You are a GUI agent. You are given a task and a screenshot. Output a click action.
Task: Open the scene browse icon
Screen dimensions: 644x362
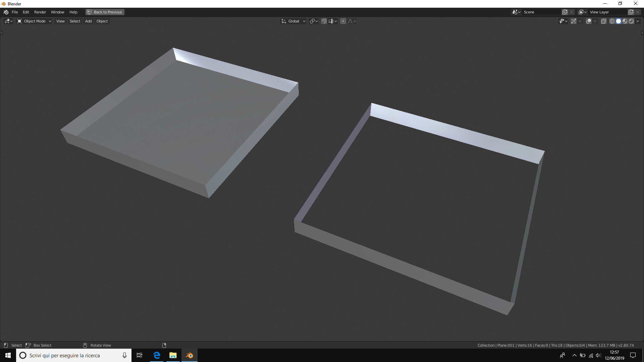516,12
